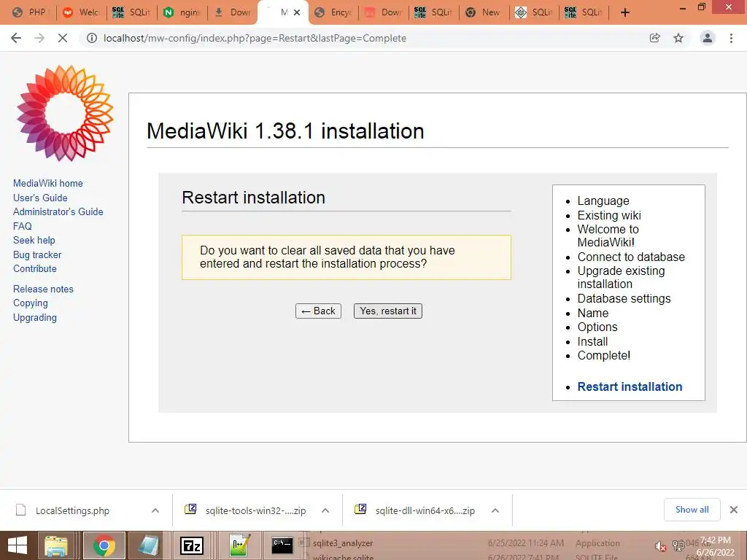747x560 pixels.
Task: Click the 'Language' step text
Action: click(x=603, y=201)
